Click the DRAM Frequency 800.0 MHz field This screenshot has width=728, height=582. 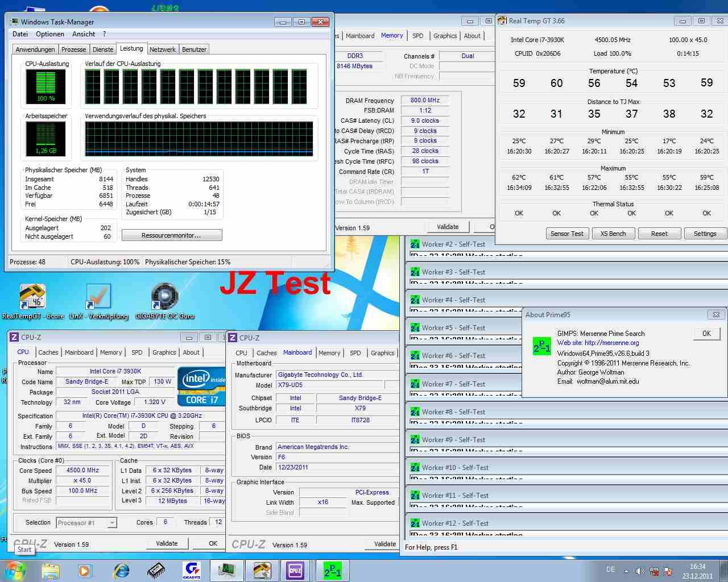coord(425,100)
